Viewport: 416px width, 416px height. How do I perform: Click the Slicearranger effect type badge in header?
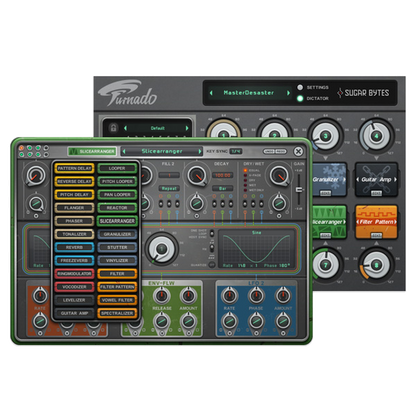pyautogui.click(x=92, y=151)
